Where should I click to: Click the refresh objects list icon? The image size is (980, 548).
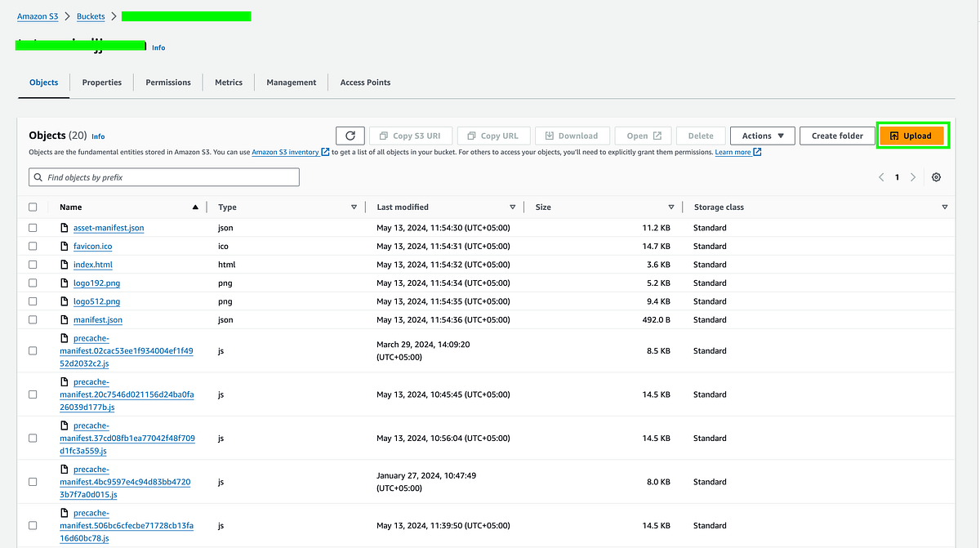coord(350,136)
